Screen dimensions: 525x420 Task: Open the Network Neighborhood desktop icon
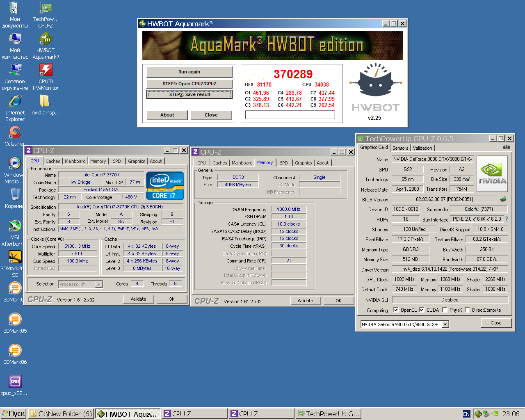15,77
